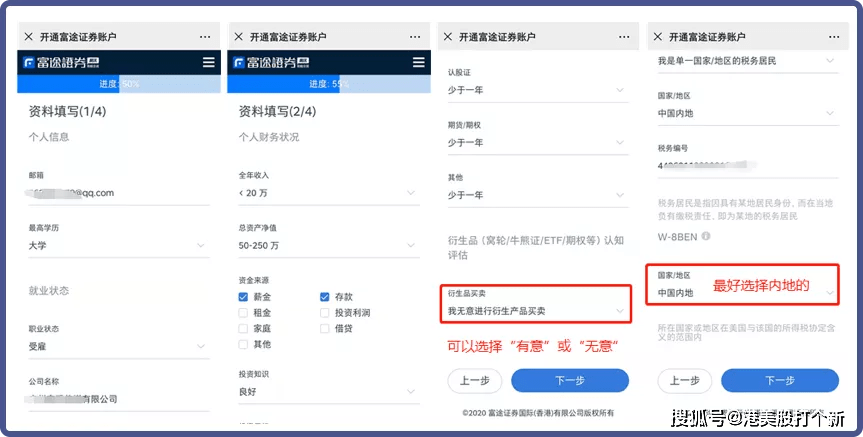The width and height of the screenshot is (863, 437).
Task: Check 家庭 checkbox
Action: tap(243, 329)
